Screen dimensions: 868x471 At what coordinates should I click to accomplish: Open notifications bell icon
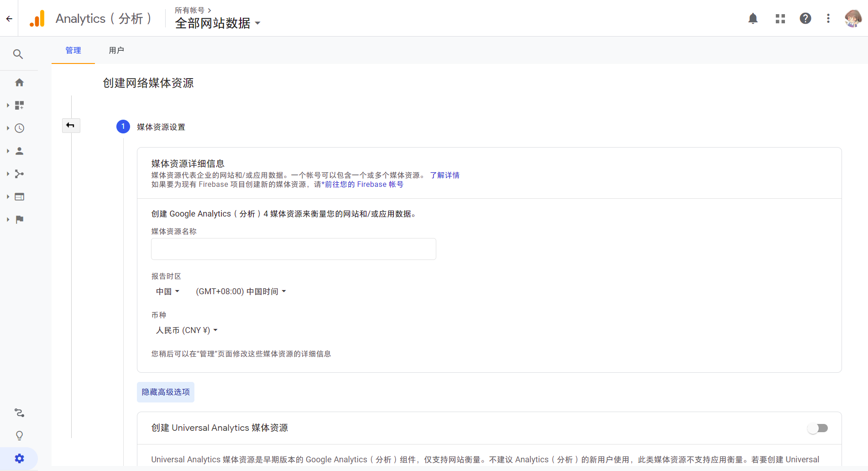753,18
